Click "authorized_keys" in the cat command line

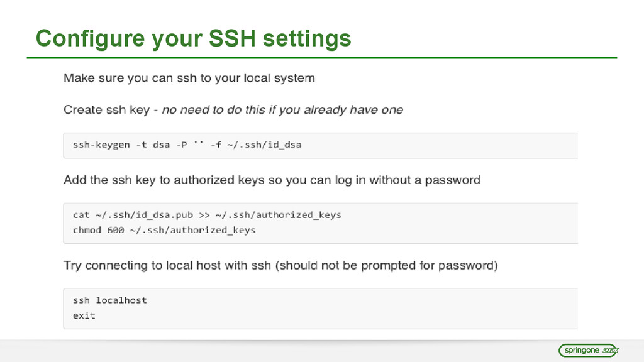click(298, 215)
